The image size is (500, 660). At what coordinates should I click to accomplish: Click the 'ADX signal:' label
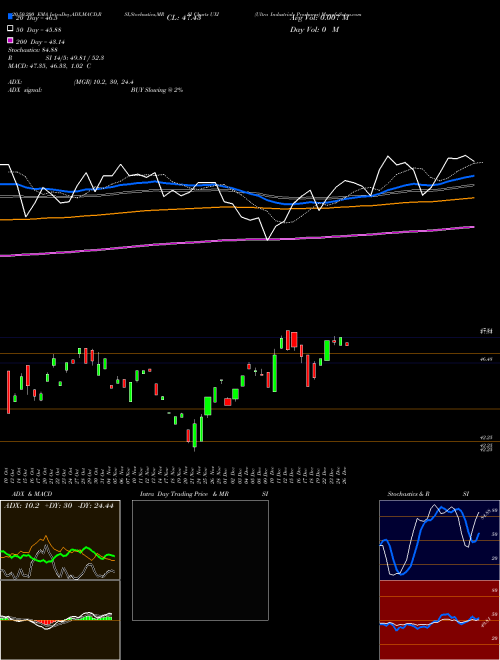click(25, 90)
